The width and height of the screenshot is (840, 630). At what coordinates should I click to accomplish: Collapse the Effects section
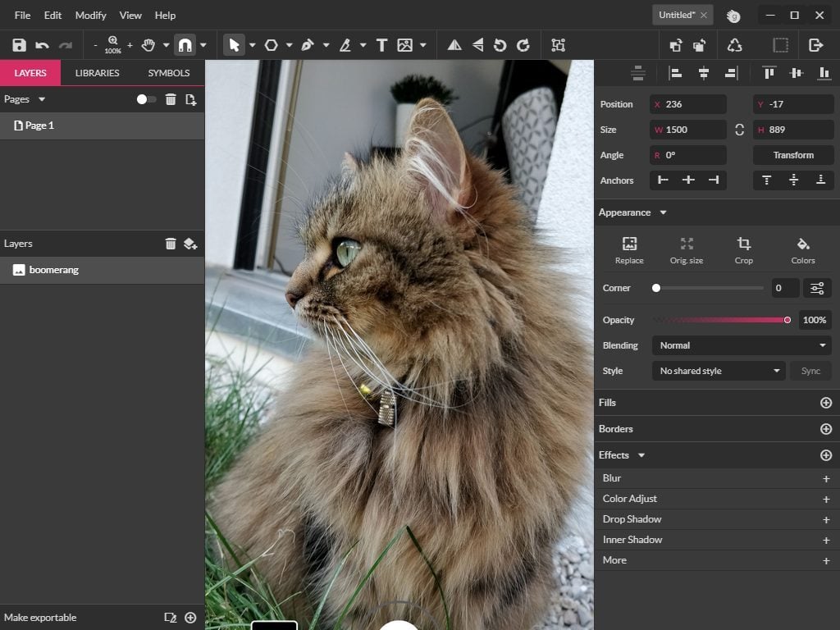pos(641,455)
